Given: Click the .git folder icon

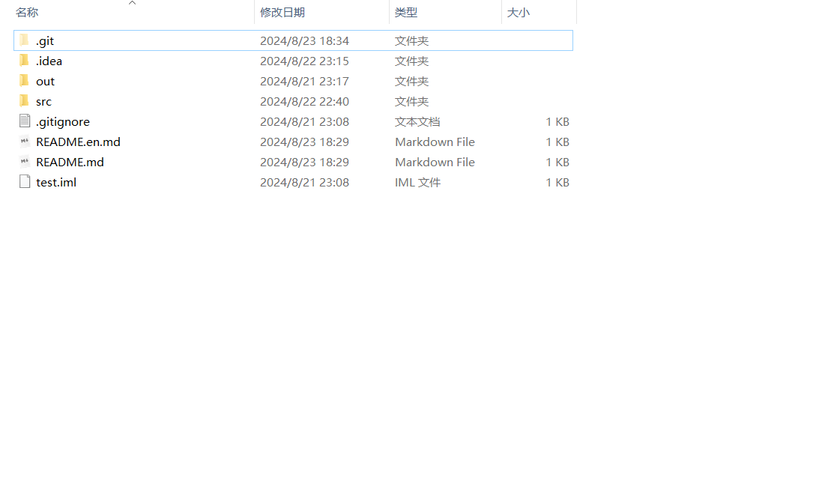Looking at the screenshot, I should [24, 40].
